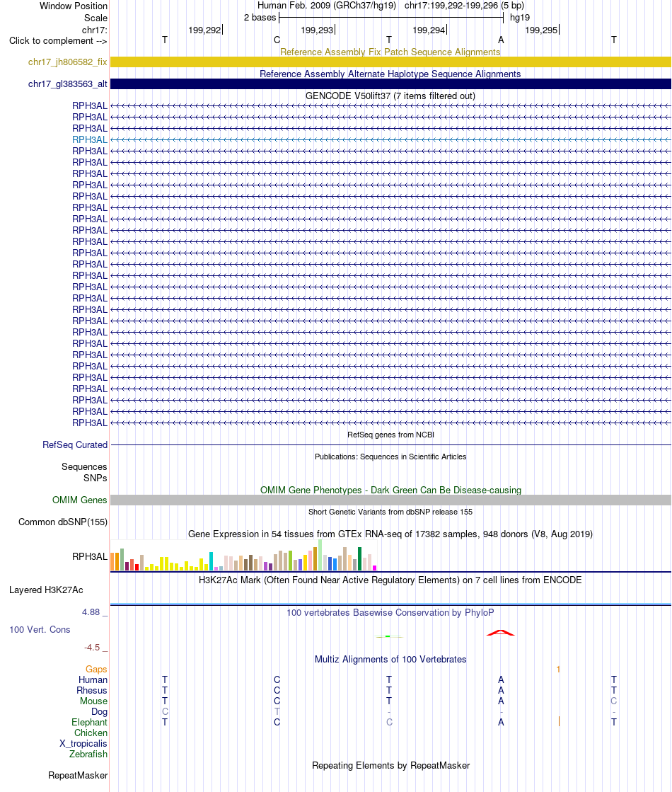Select the "Human" alignment row label
The image size is (672, 792).
pyautogui.click(x=93, y=680)
